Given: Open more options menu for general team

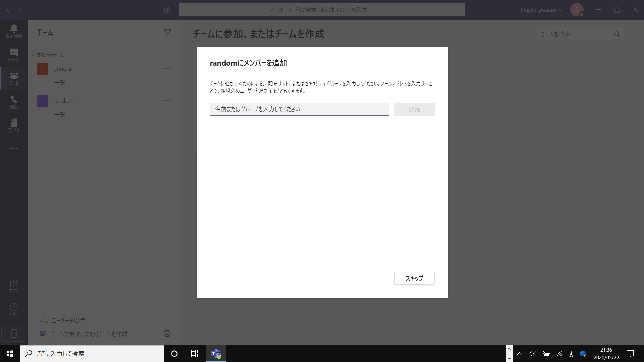Looking at the screenshot, I should (167, 69).
